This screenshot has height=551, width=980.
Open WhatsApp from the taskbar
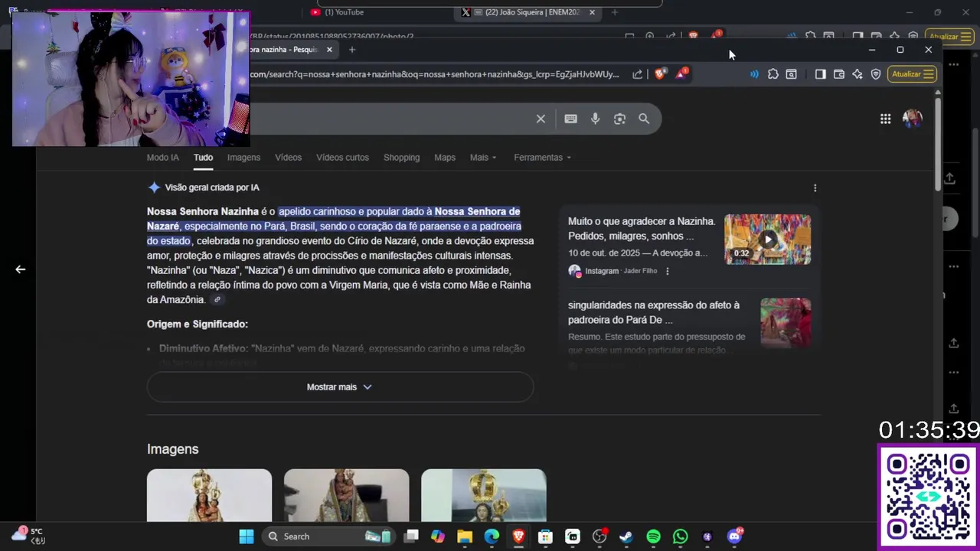[x=680, y=536]
